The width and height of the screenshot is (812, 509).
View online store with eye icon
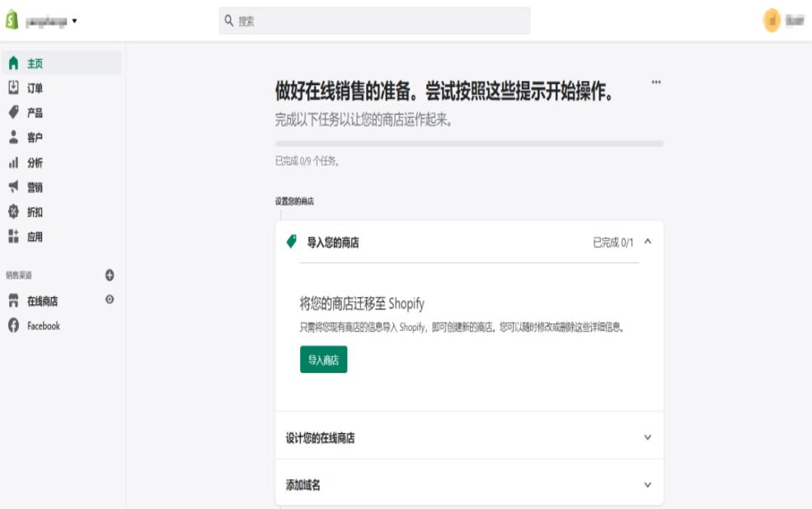click(110, 299)
